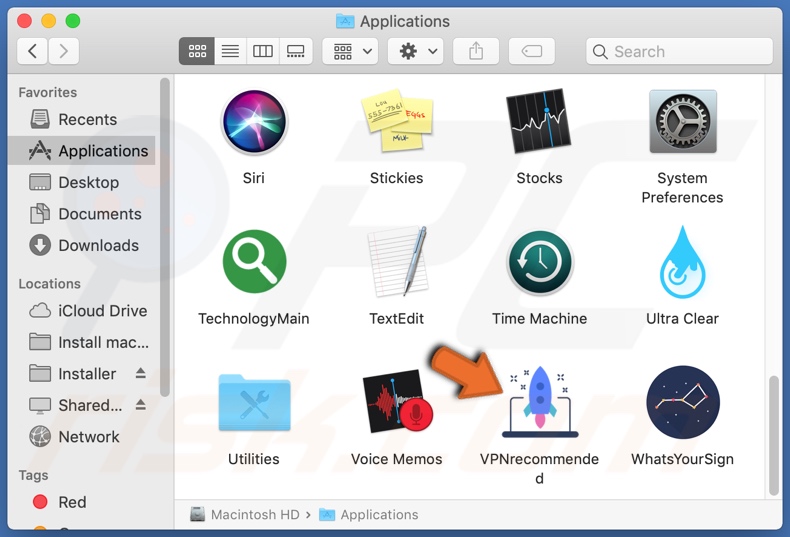Click the Applications title folder icon
Image resolution: width=790 pixels, height=537 pixels.
tap(345, 21)
